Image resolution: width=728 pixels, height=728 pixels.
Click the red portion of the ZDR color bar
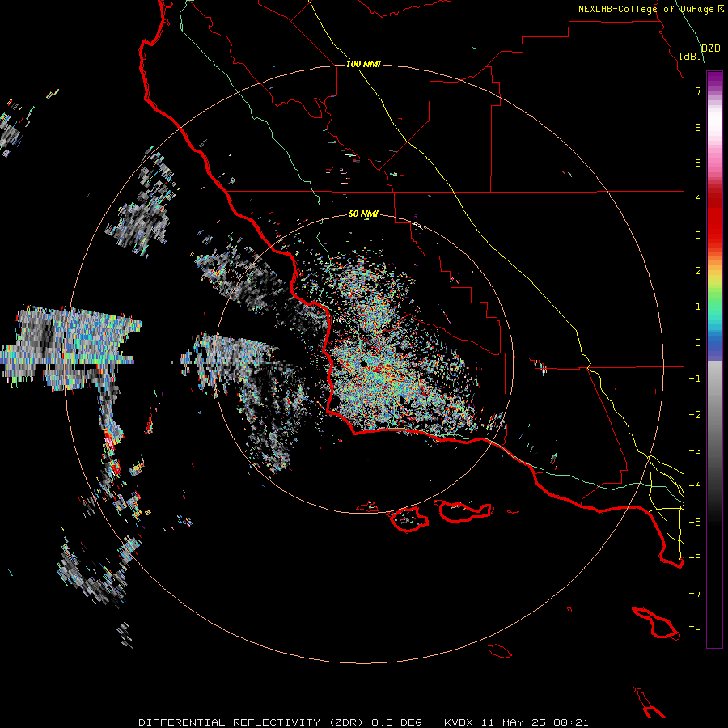714,218
